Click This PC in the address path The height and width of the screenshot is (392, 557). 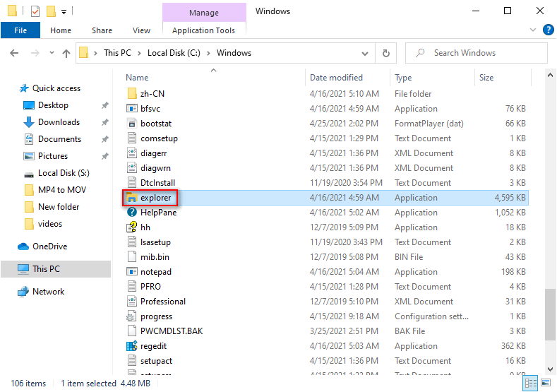click(x=117, y=53)
